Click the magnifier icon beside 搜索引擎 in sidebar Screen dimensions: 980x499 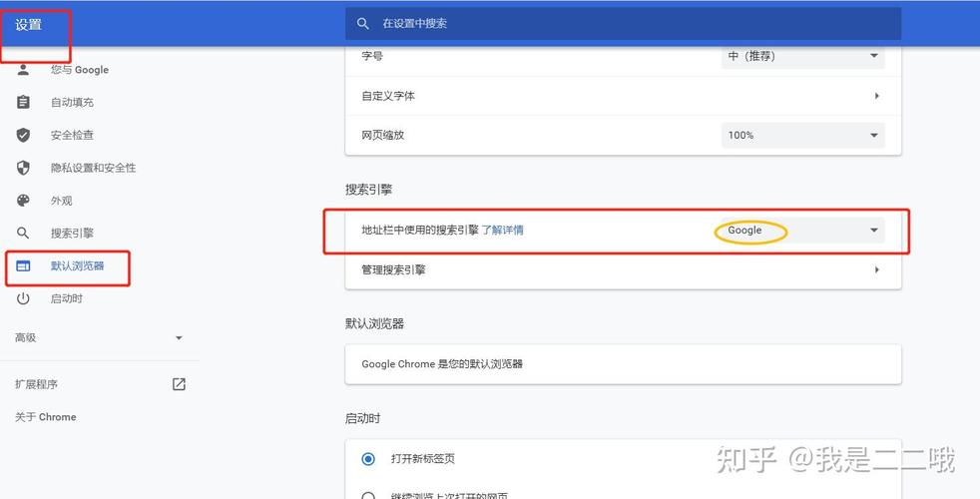pos(24,234)
